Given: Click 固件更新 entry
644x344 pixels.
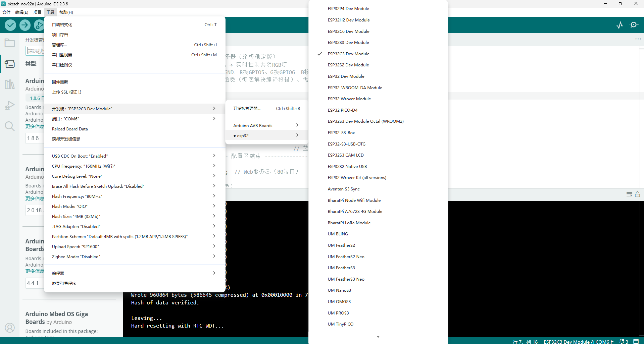Looking at the screenshot, I should (x=135, y=82).
